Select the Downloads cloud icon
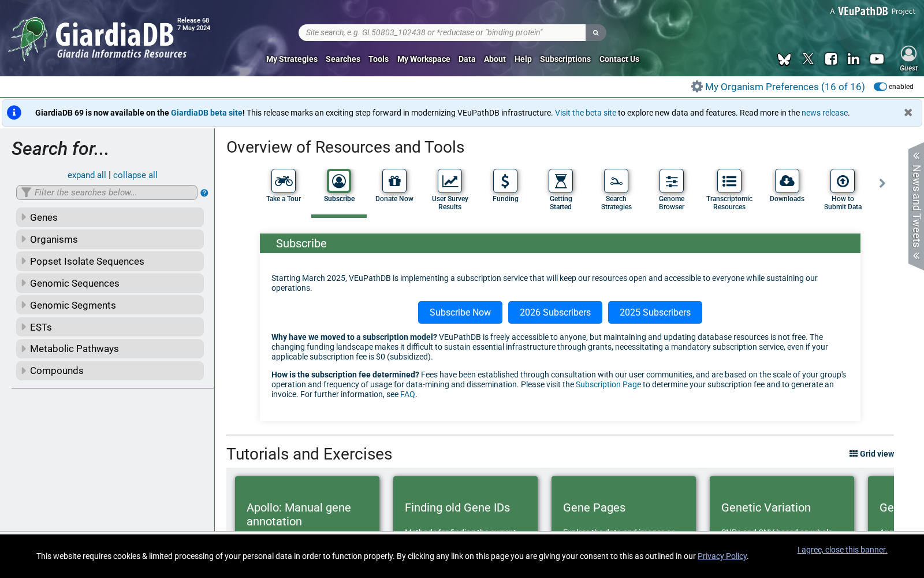 787,181
